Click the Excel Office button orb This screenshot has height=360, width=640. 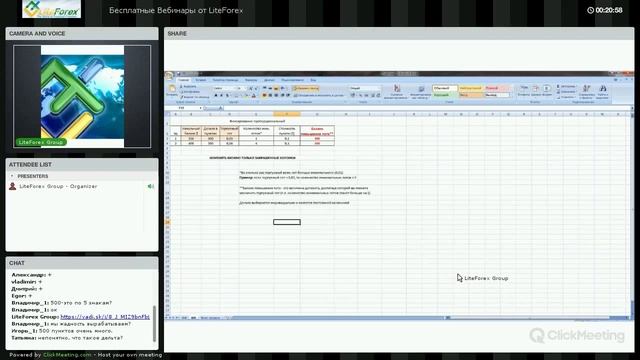click(169, 75)
